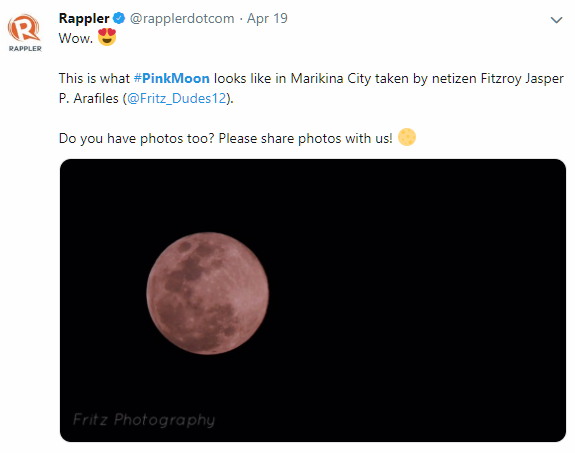Expand the tweet options chevron
This screenshot has height=453, width=575.
coord(556,20)
